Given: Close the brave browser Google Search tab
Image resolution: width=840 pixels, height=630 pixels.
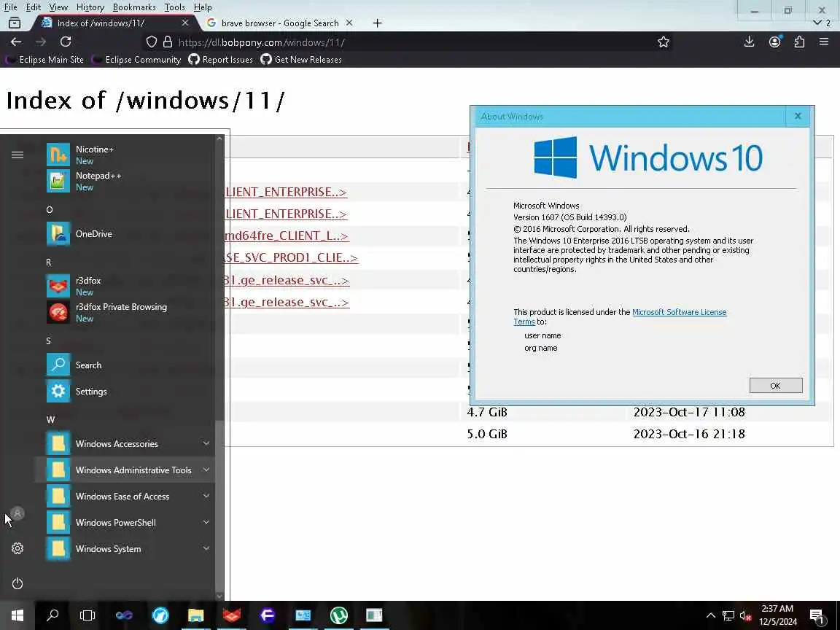Looking at the screenshot, I should pos(349,23).
